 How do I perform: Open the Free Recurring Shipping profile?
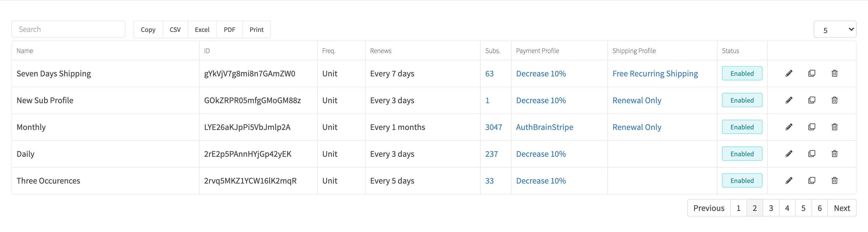click(655, 74)
